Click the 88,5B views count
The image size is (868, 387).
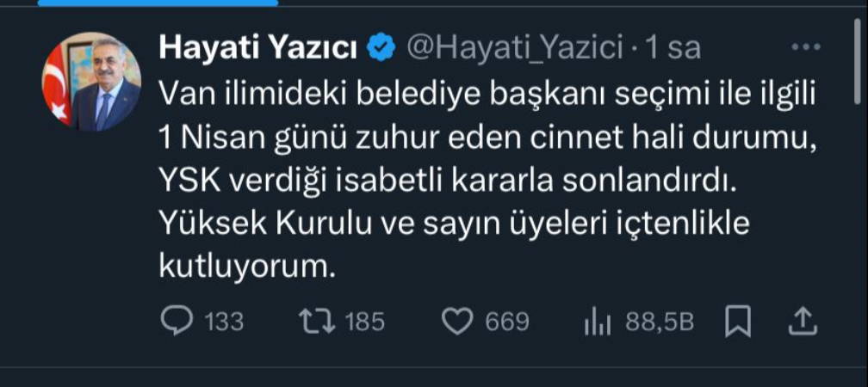[x=660, y=322]
